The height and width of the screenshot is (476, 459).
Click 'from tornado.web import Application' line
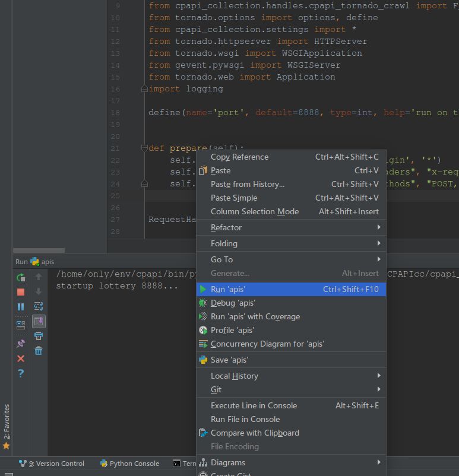click(242, 77)
